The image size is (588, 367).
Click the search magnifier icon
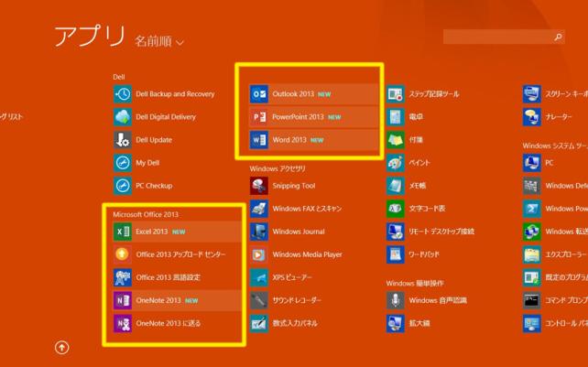coord(558,37)
